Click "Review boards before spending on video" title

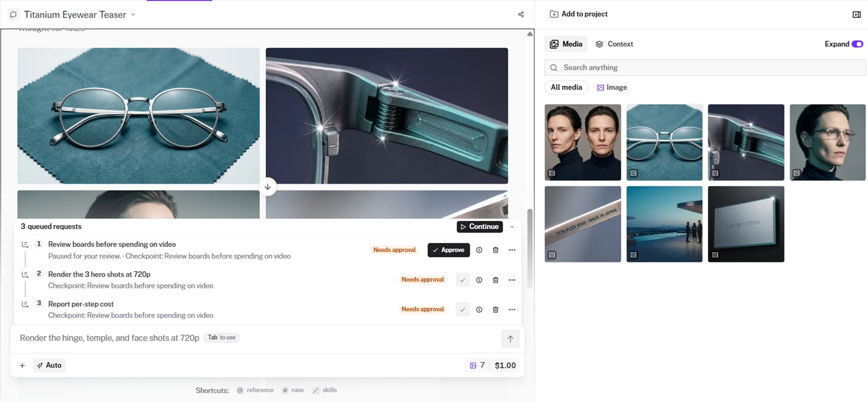coord(112,244)
